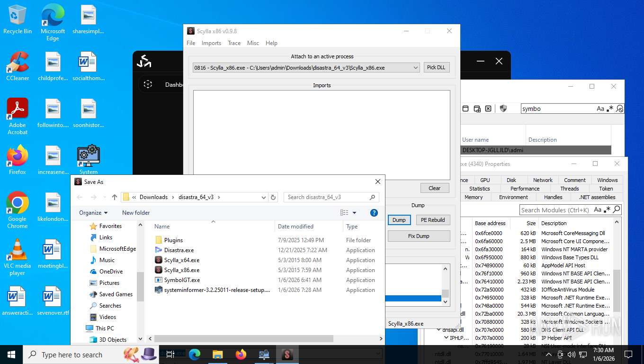Image resolution: width=644 pixels, height=364 pixels.
Task: Click the volume icon in system tray
Action: click(572, 355)
